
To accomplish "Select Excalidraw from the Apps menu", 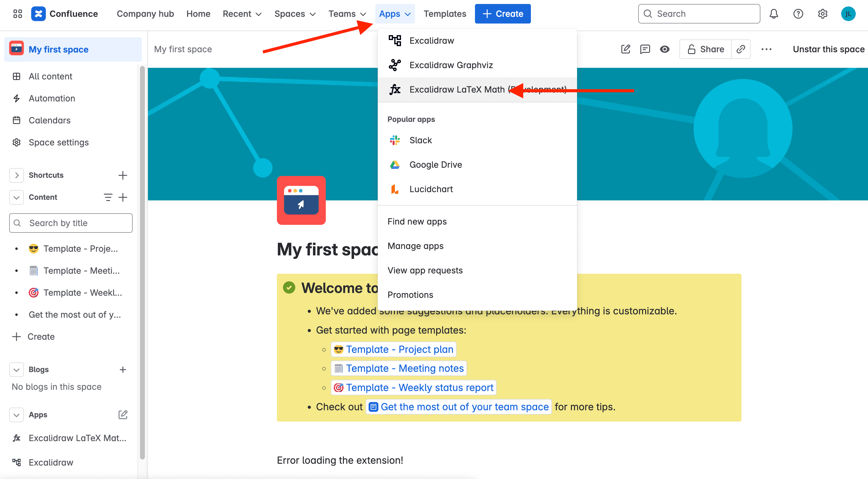I will (x=477, y=41).
